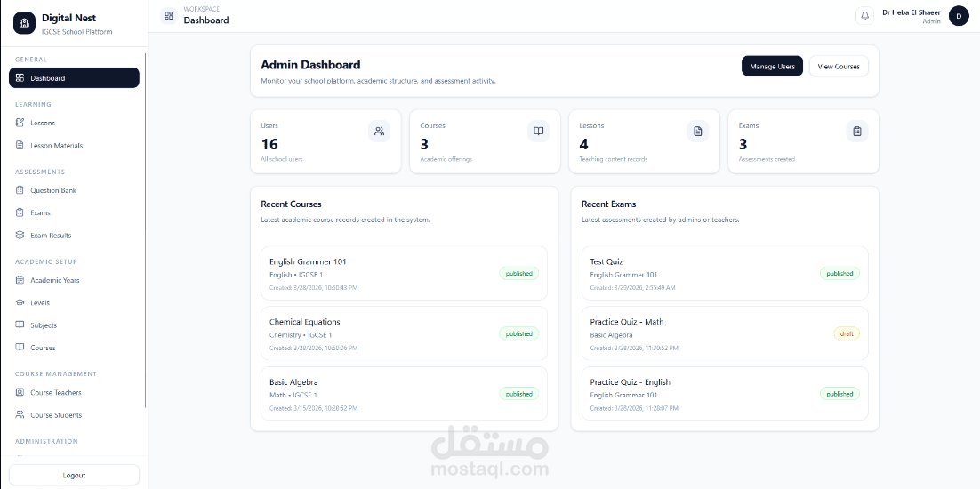The height and width of the screenshot is (489, 980).
Task: Click the clipboard icon on the Exams card
Action: coord(857,132)
